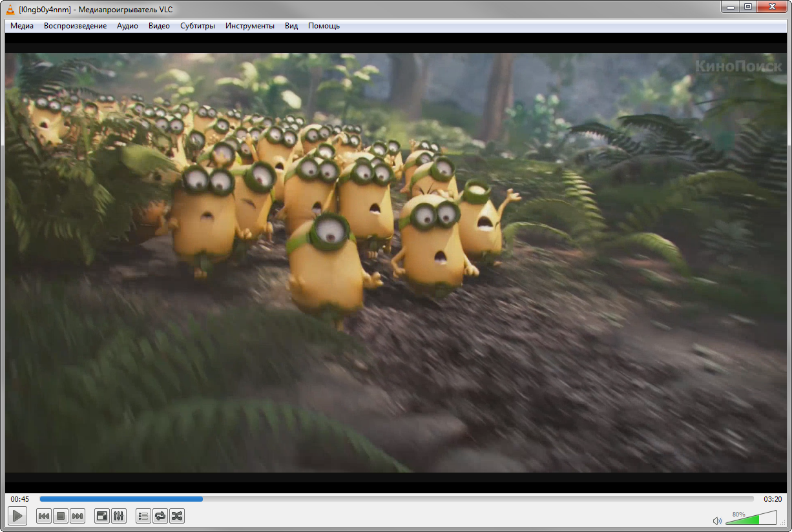
Task: Click the VLC cone icon in the title bar
Action: [x=10, y=8]
